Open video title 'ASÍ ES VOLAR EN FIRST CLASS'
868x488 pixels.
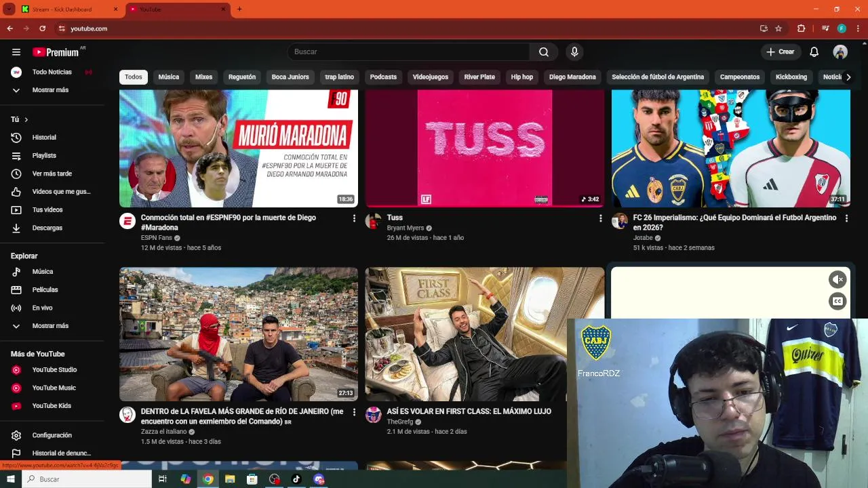click(x=469, y=411)
